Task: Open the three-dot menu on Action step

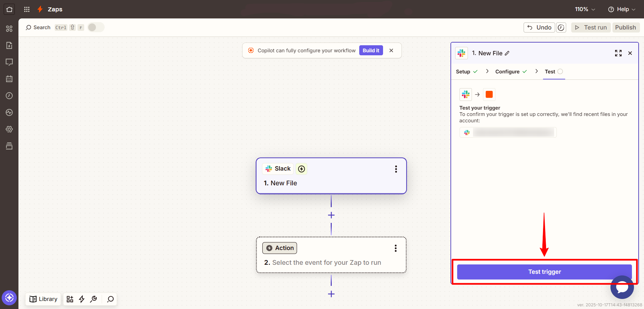Action: tap(395, 248)
